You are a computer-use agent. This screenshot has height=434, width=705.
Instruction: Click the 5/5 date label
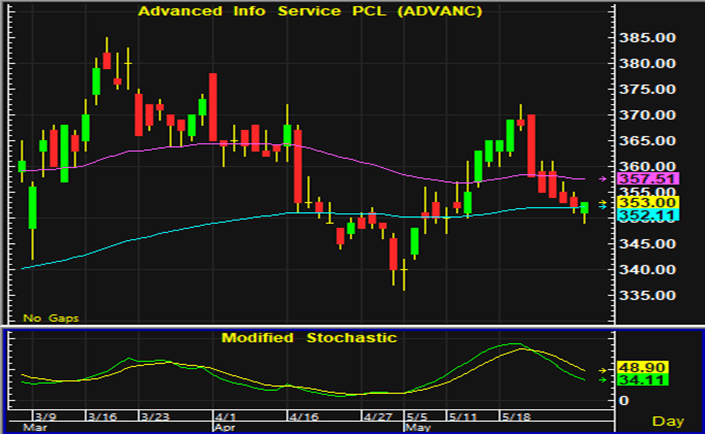click(416, 416)
